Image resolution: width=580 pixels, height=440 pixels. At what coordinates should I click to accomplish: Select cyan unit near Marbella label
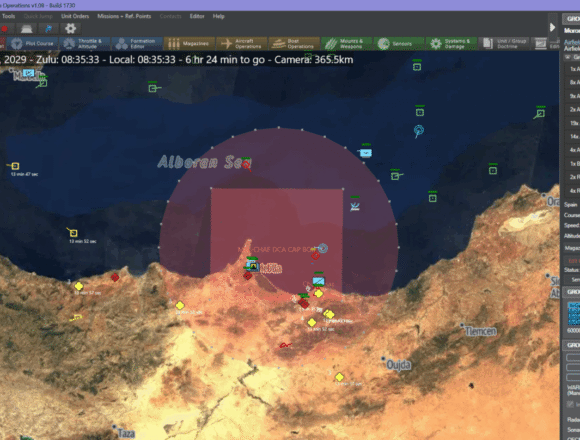click(28, 73)
